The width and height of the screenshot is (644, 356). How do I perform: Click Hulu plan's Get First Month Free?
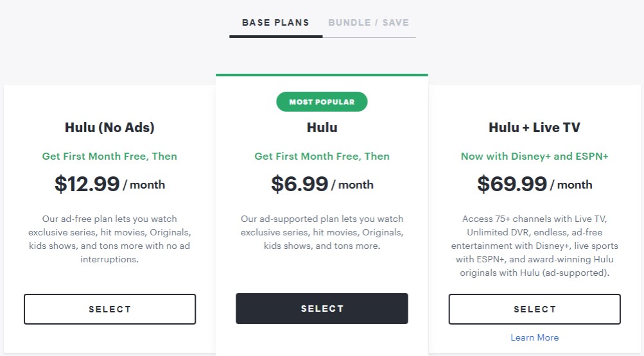pyautogui.click(x=322, y=157)
